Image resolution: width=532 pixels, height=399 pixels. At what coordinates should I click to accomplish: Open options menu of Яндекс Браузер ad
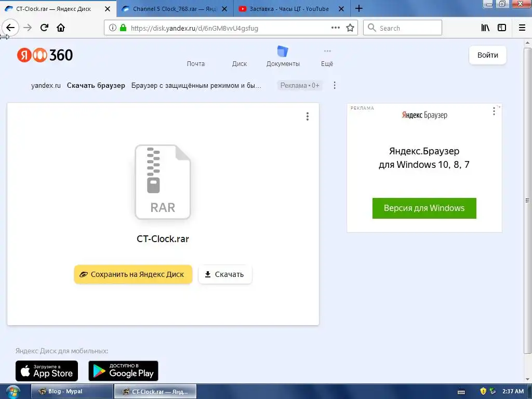pyautogui.click(x=494, y=111)
